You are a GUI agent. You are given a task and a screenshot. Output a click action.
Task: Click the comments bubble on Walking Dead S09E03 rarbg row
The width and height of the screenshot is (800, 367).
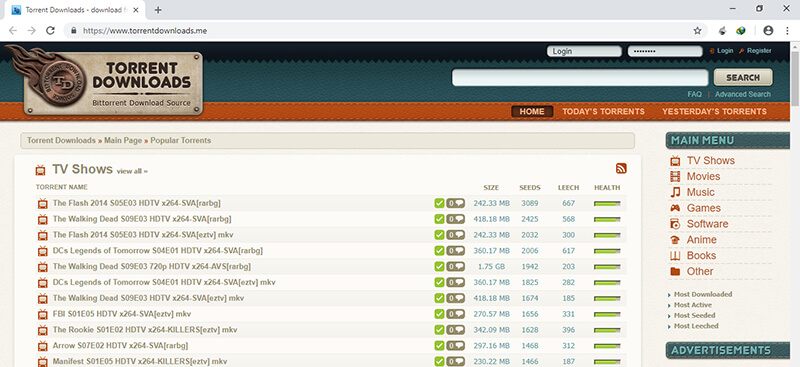pyautogui.click(x=456, y=219)
